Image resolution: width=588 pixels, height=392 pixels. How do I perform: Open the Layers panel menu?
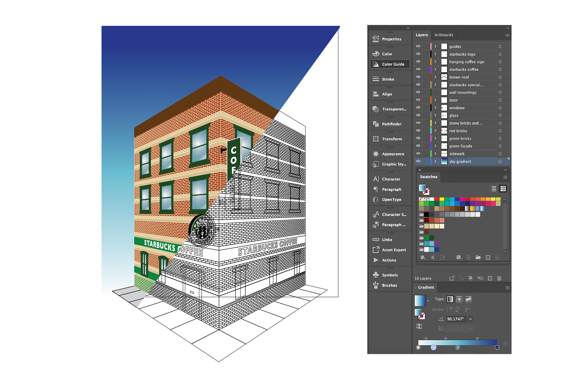click(507, 35)
